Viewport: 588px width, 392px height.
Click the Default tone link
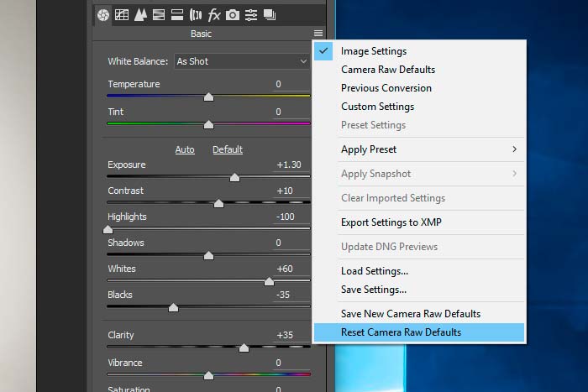(x=228, y=149)
